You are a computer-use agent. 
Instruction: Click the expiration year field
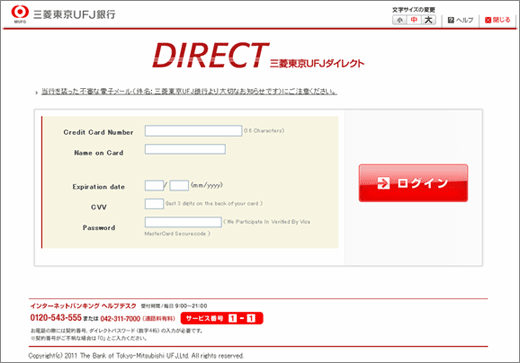pos(179,185)
